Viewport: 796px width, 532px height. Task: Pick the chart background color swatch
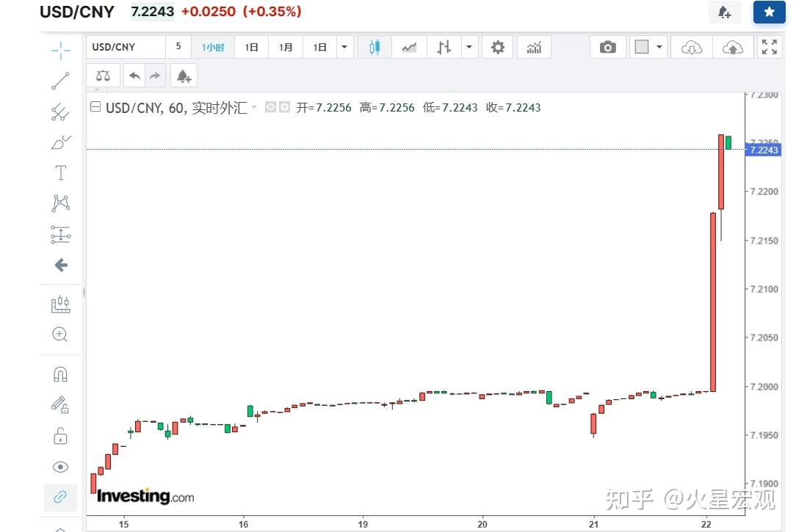tap(640, 46)
